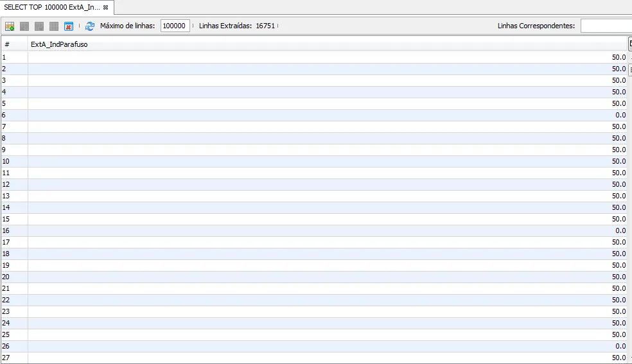Screen dimensions: 632x364
Task: Select the value 0.0 in row 16
Action: click(620, 230)
